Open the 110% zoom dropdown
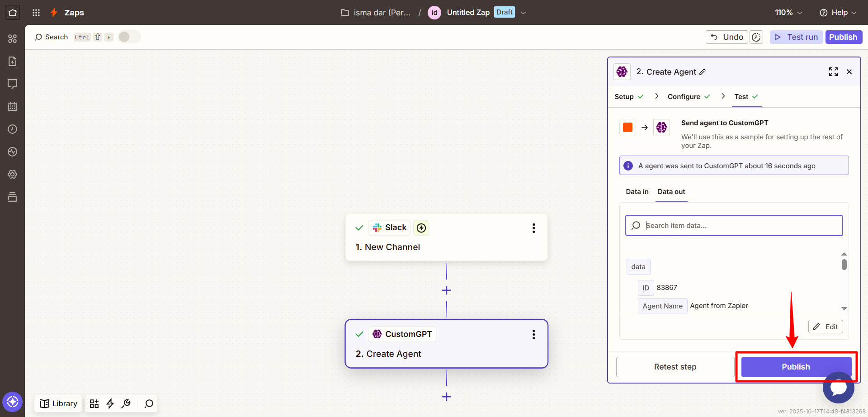Viewport: 868px width, 417px height. 788,13
